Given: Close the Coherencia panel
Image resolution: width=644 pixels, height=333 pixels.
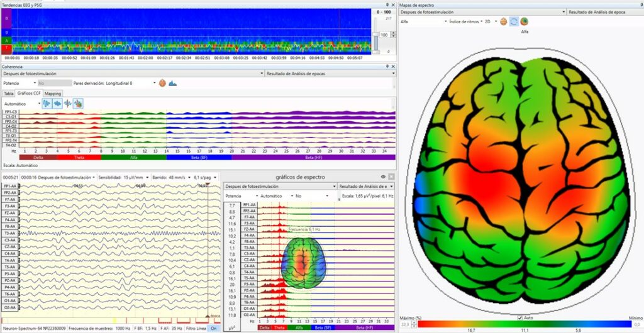Looking at the screenshot, I should pos(393,66).
